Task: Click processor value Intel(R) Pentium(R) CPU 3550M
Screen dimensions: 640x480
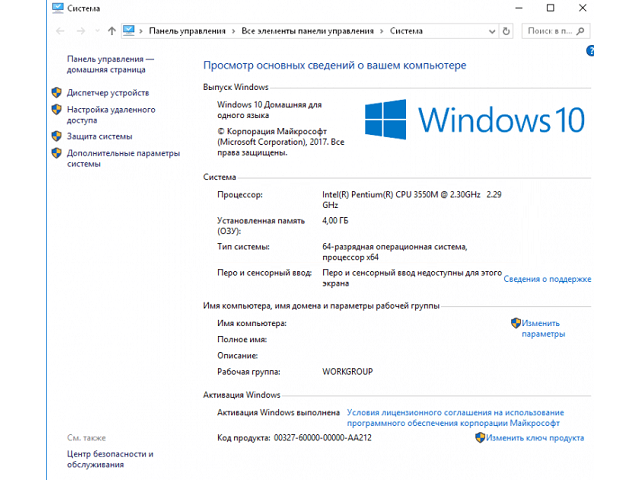Action: (x=412, y=200)
